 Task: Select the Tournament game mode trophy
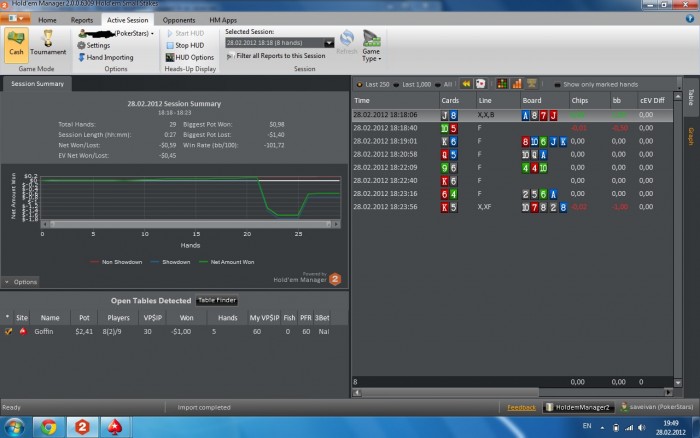(x=48, y=44)
